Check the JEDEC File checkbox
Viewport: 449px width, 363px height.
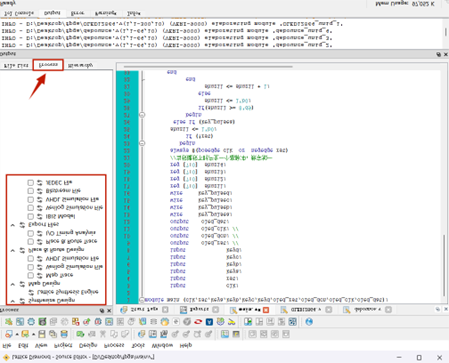point(30,182)
